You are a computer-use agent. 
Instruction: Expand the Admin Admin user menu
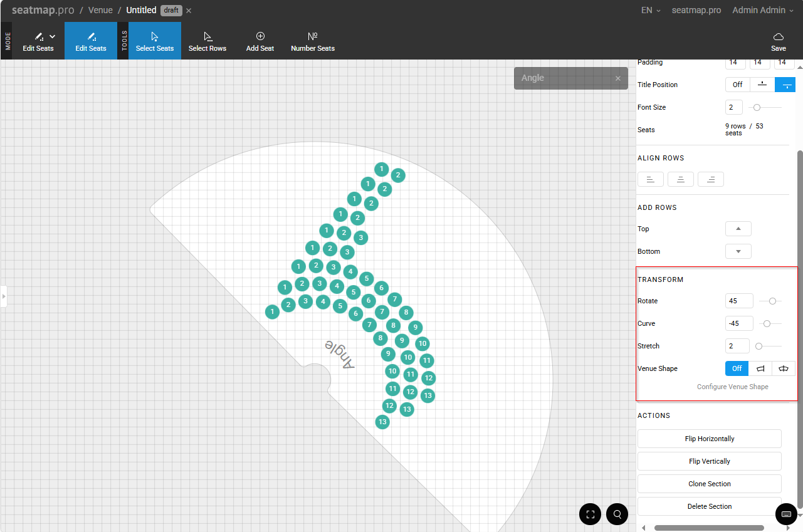pyautogui.click(x=762, y=10)
